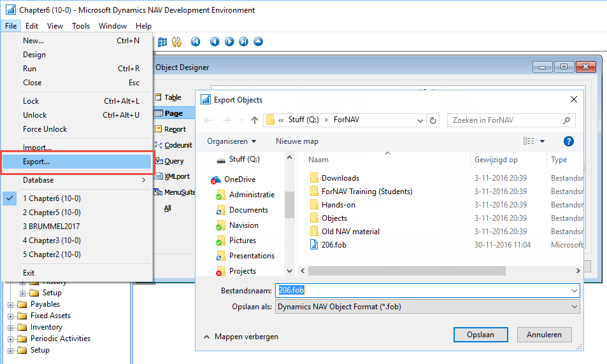This screenshot has height=364, width=607.
Task: Click the NAV icon in Export Objects title bar
Action: coord(206,99)
